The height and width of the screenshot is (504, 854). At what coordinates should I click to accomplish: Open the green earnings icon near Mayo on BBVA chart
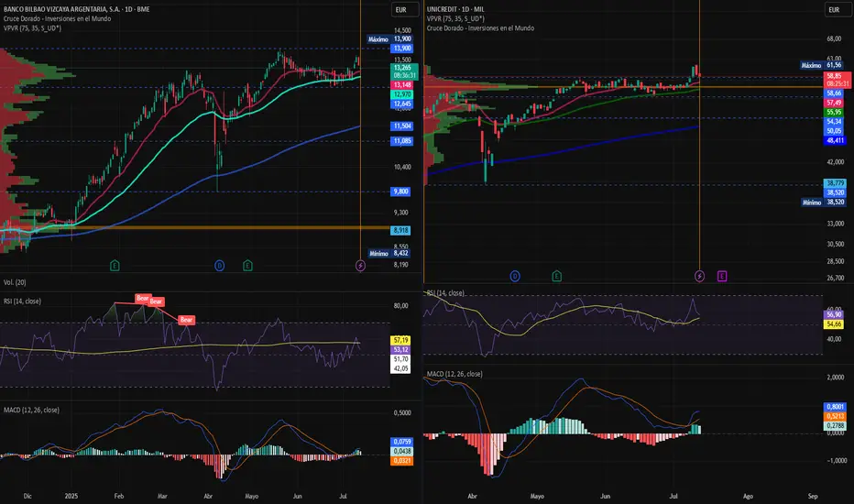(x=247, y=266)
